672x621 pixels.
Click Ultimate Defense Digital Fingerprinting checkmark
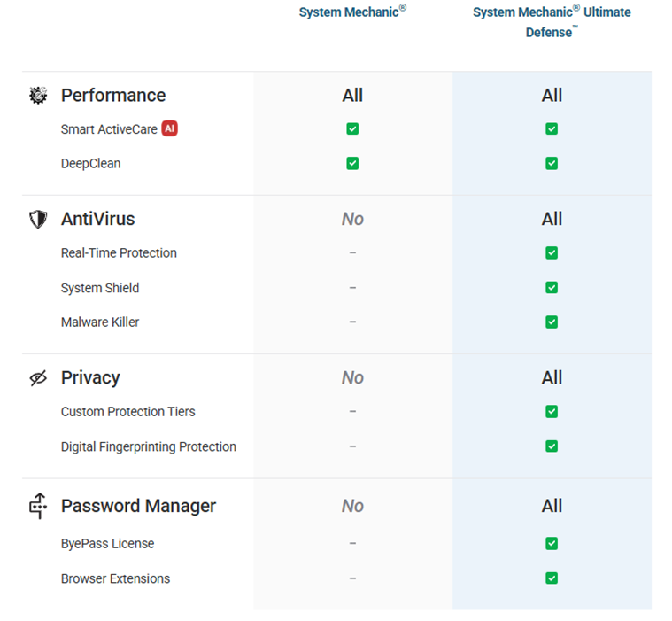(x=552, y=446)
